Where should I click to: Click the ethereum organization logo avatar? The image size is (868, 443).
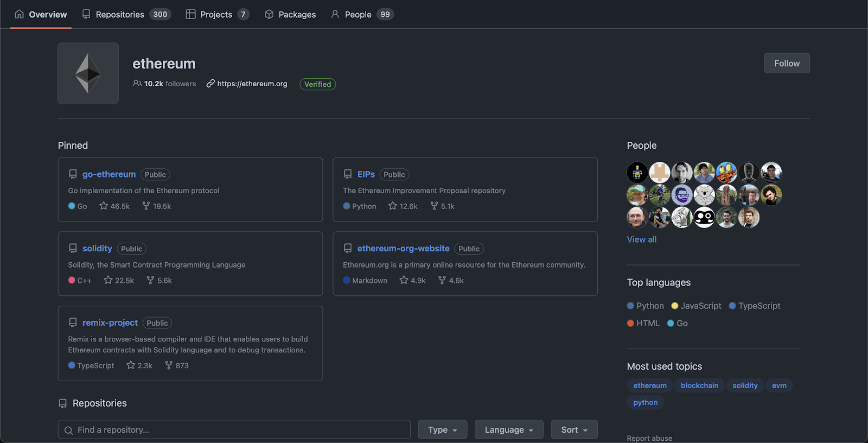(88, 73)
